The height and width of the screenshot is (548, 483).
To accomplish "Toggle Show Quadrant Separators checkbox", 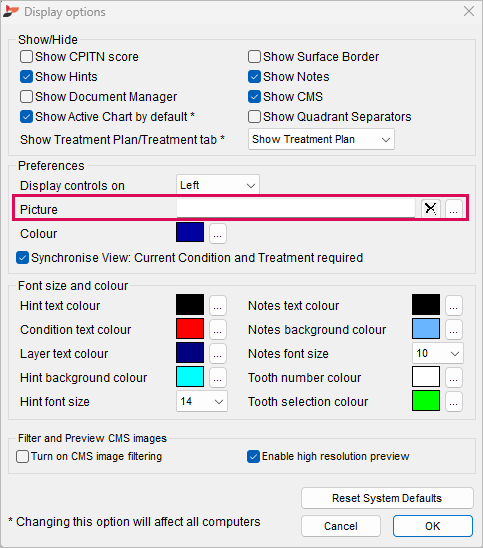I will point(254,117).
